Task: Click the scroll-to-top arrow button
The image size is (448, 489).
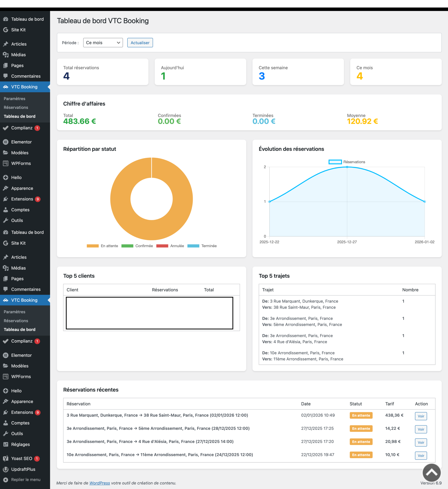Action: pos(432,473)
